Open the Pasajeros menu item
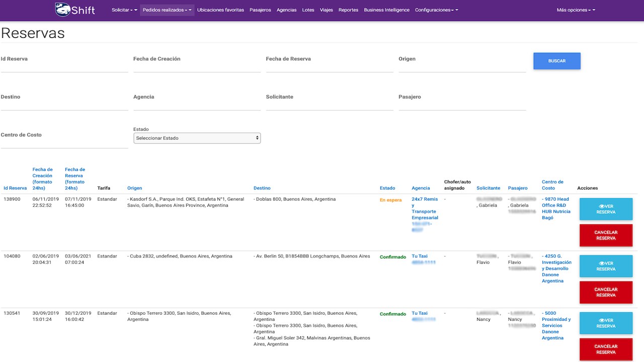The image size is (644, 362). [260, 10]
